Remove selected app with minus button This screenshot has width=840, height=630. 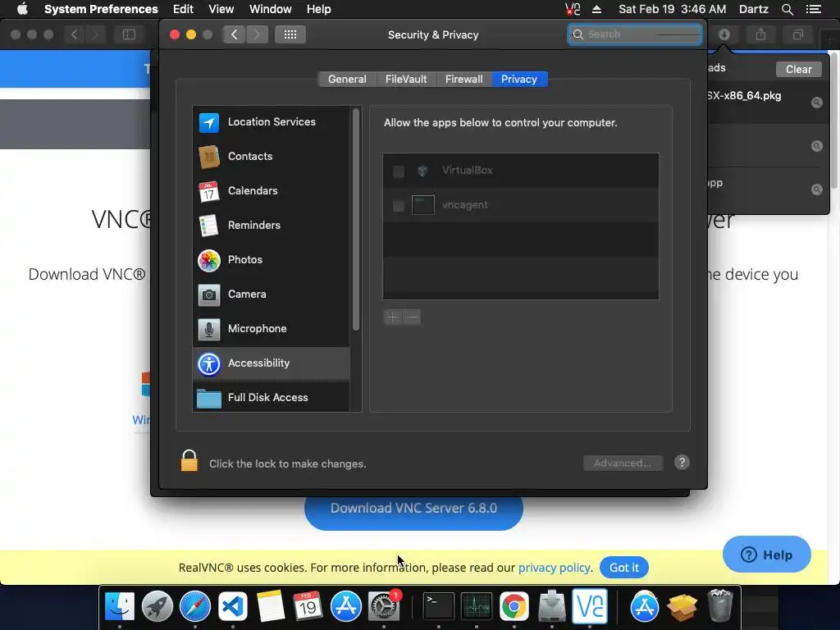tap(412, 317)
